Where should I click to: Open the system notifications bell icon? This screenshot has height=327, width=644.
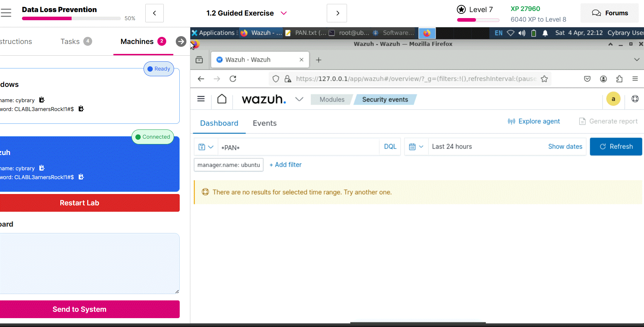(x=545, y=33)
